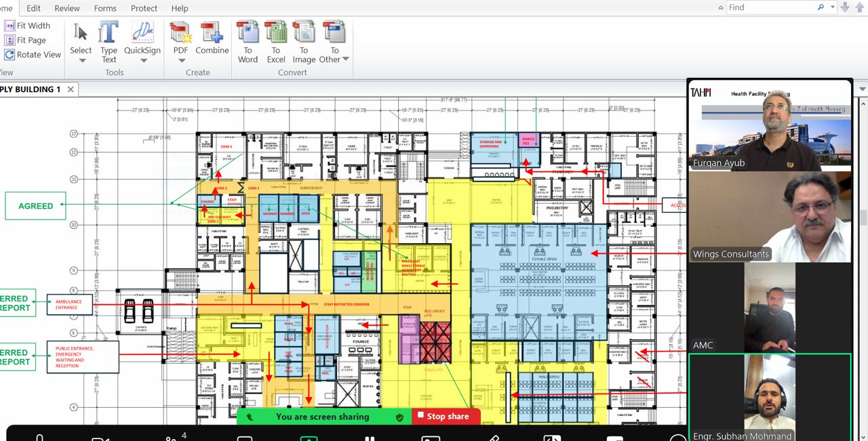
Task: Open the Protect ribbon tab
Action: (144, 8)
